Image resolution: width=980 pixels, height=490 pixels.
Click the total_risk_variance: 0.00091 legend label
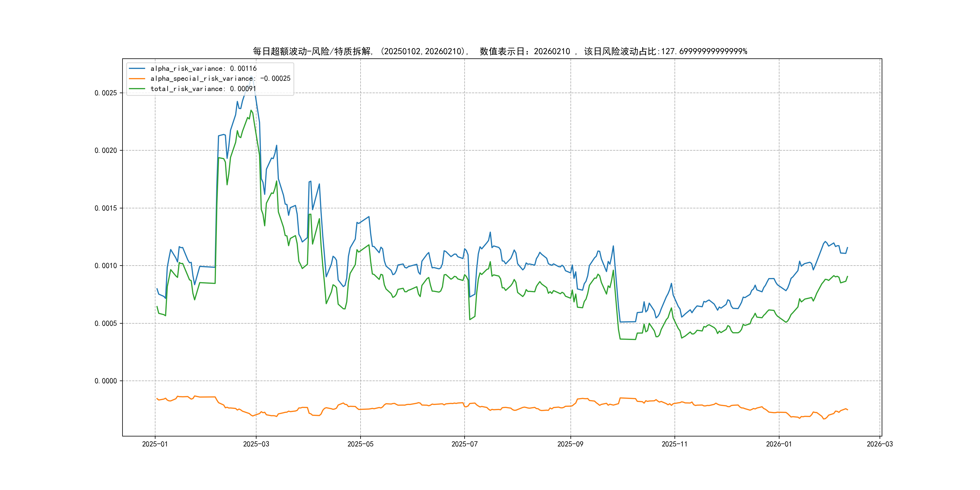(x=203, y=89)
